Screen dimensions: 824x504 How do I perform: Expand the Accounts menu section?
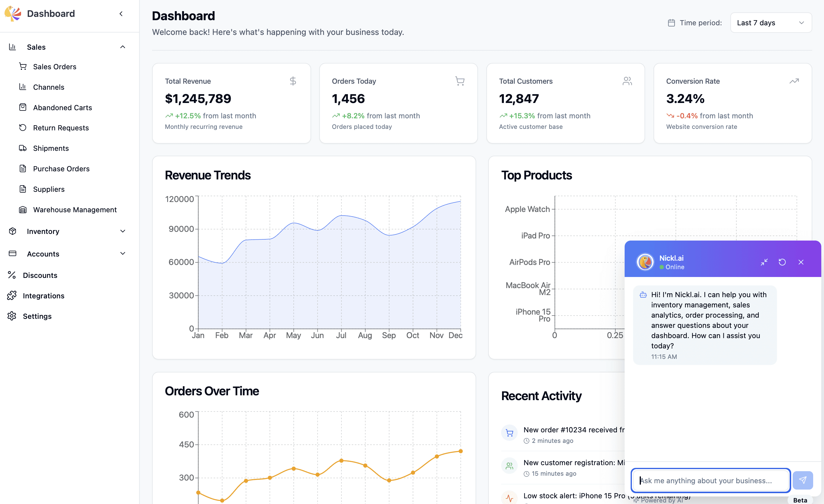click(123, 253)
